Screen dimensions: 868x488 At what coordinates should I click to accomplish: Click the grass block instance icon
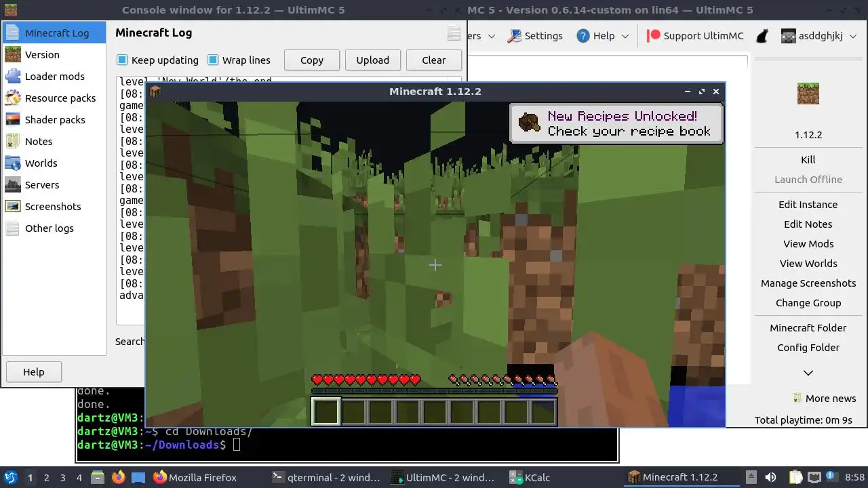[808, 94]
